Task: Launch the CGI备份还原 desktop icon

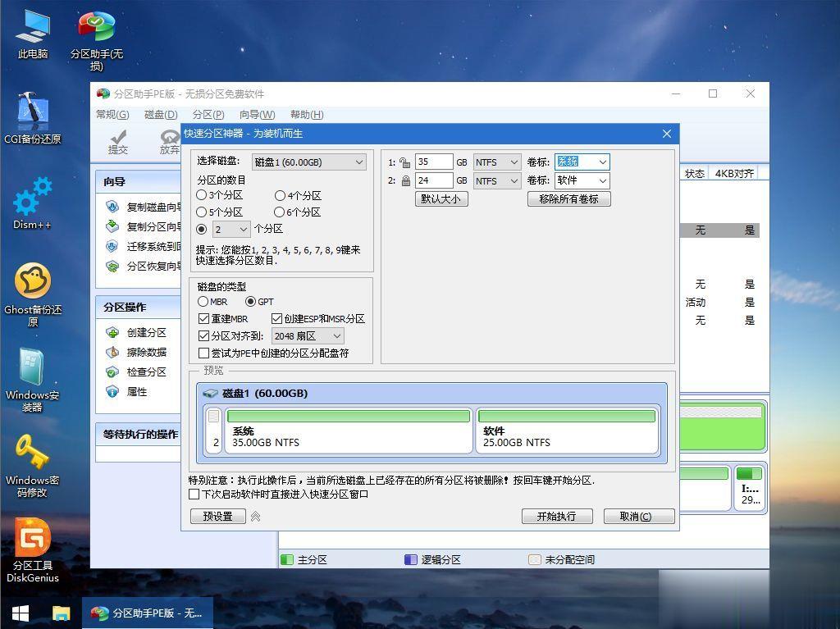Action: [x=33, y=119]
